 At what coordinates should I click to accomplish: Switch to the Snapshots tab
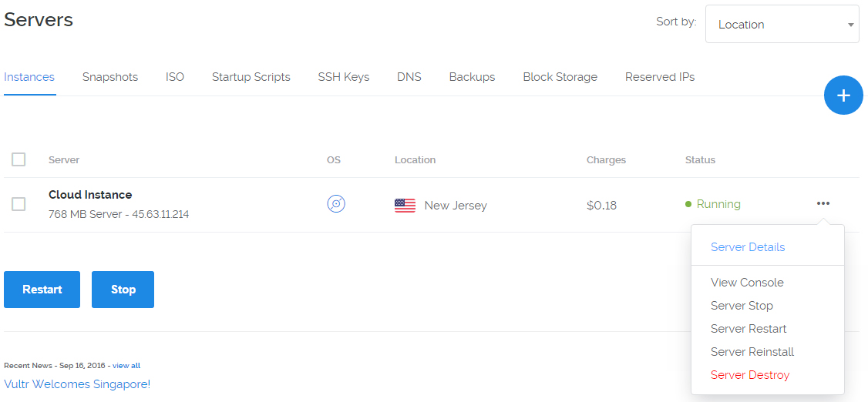pos(110,77)
